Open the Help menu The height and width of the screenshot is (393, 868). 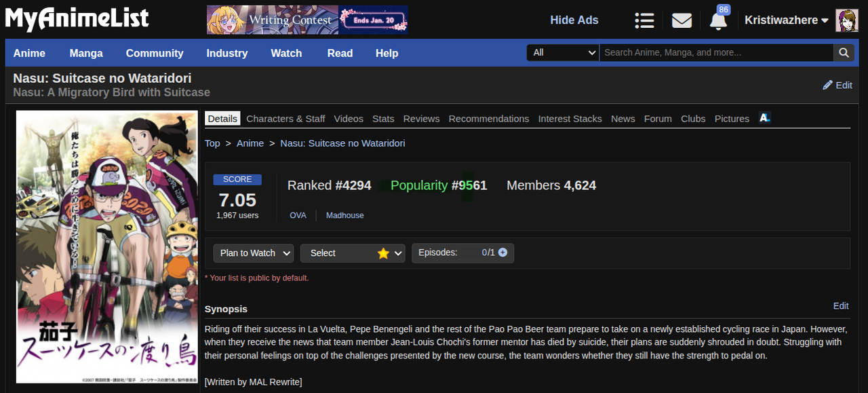click(387, 53)
